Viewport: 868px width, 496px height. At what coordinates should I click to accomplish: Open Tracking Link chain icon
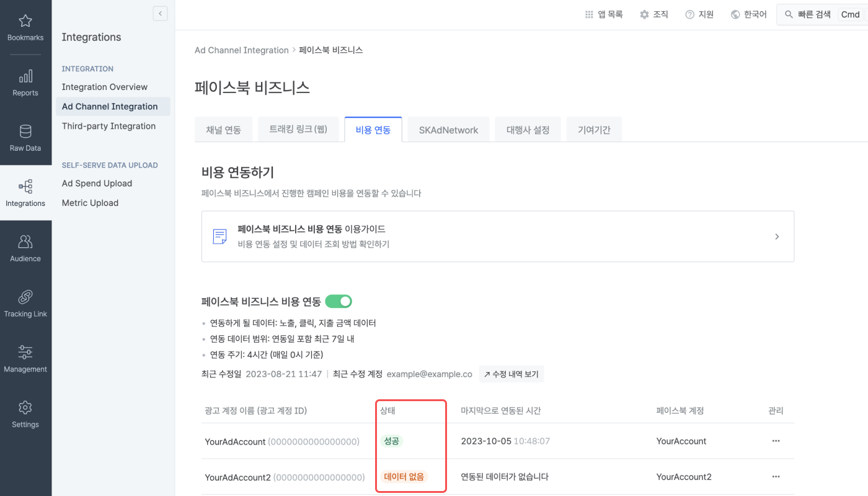25,297
